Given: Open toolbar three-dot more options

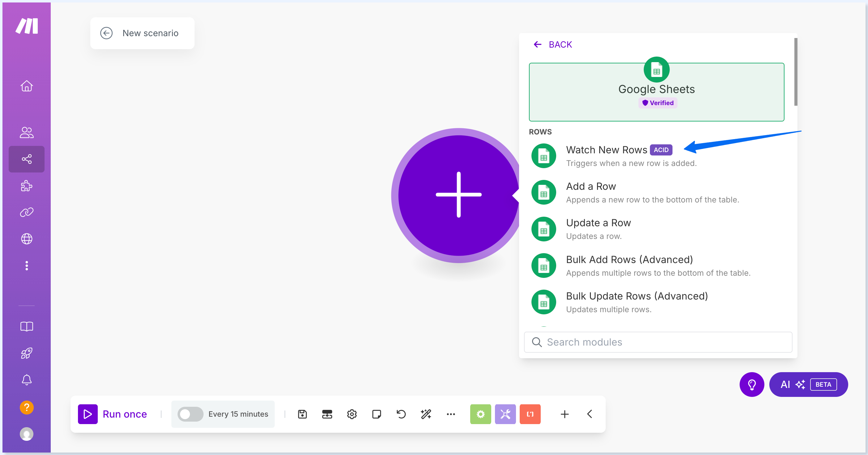Looking at the screenshot, I should (x=450, y=414).
